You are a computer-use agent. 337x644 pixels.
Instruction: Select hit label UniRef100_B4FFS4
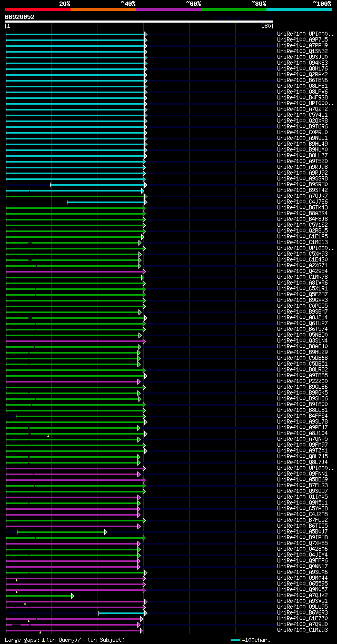click(x=302, y=416)
